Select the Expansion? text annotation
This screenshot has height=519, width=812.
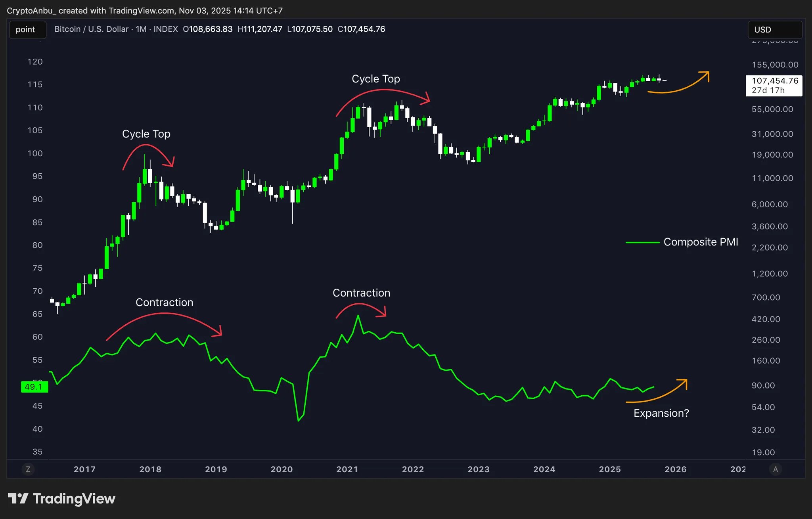[661, 413]
